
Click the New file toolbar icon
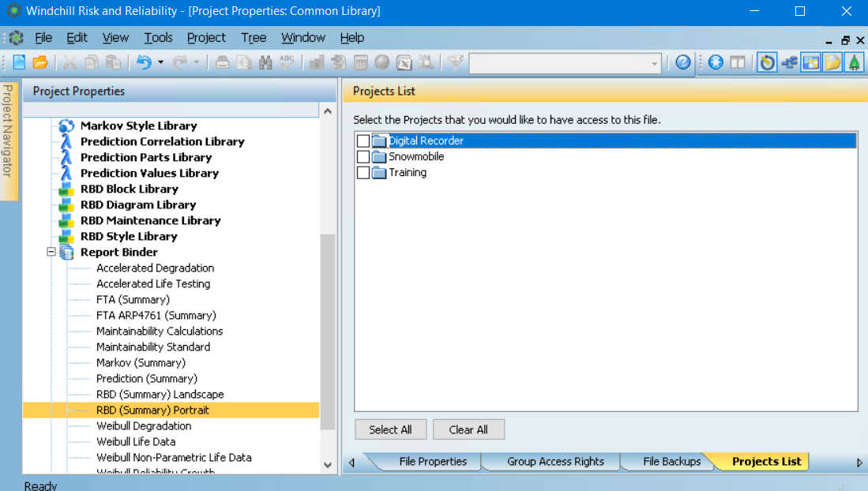pos(19,62)
